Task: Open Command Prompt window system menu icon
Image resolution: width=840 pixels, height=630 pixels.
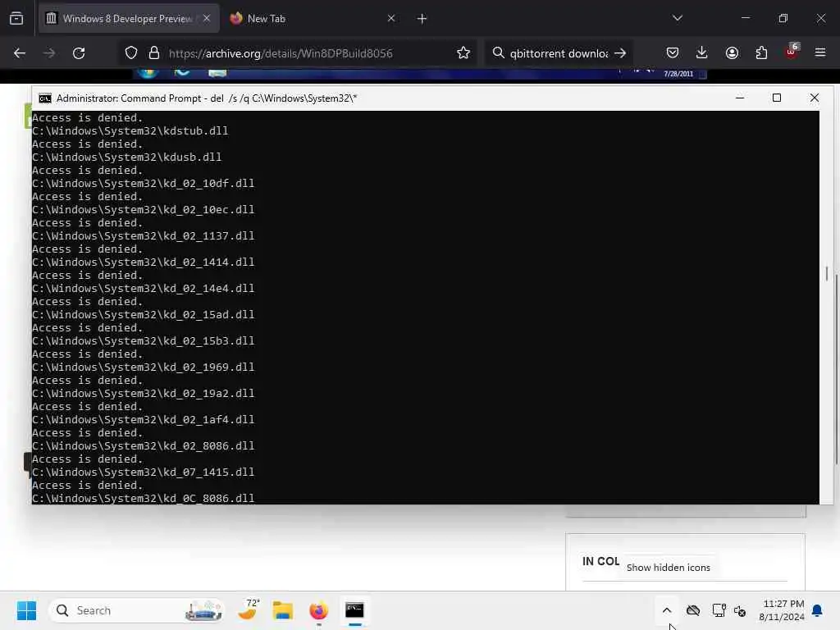Action: 45,98
